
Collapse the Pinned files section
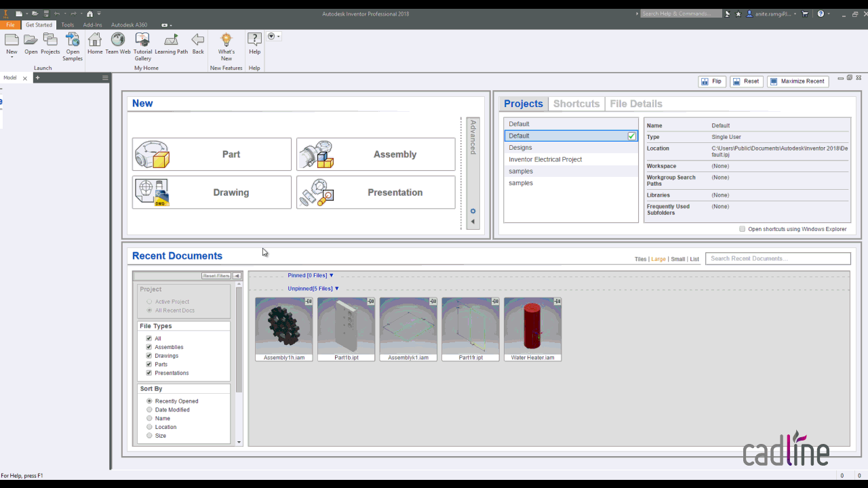point(332,275)
